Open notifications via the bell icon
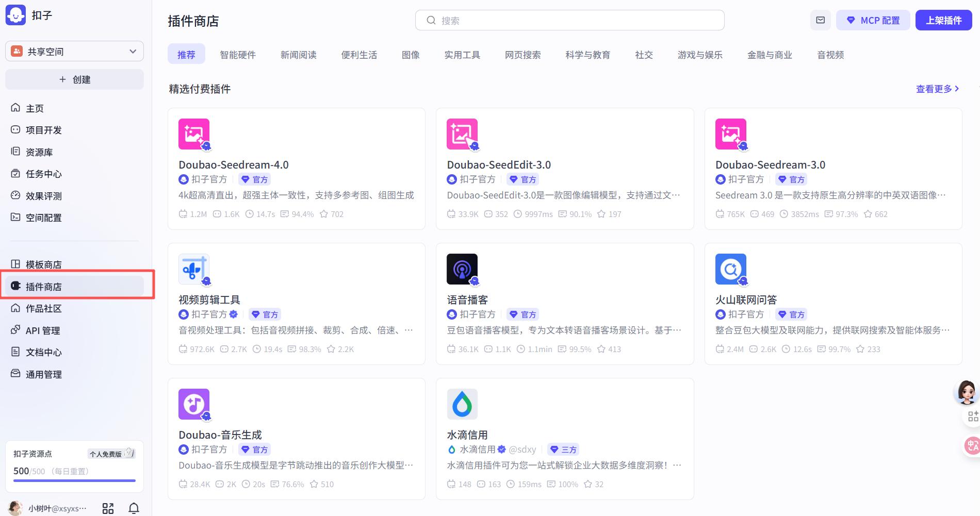This screenshot has width=980, height=516. click(x=134, y=508)
